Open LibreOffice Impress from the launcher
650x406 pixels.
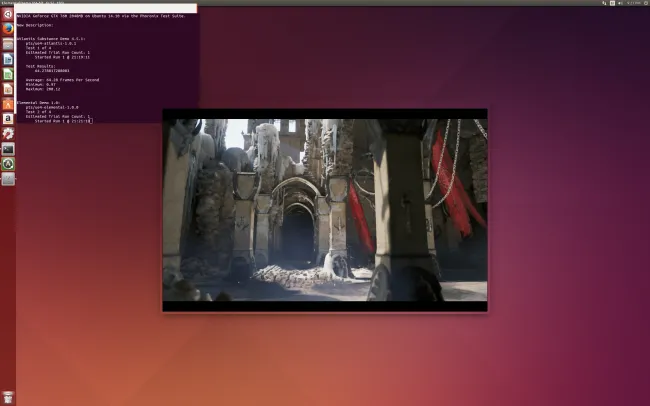click(x=8, y=89)
